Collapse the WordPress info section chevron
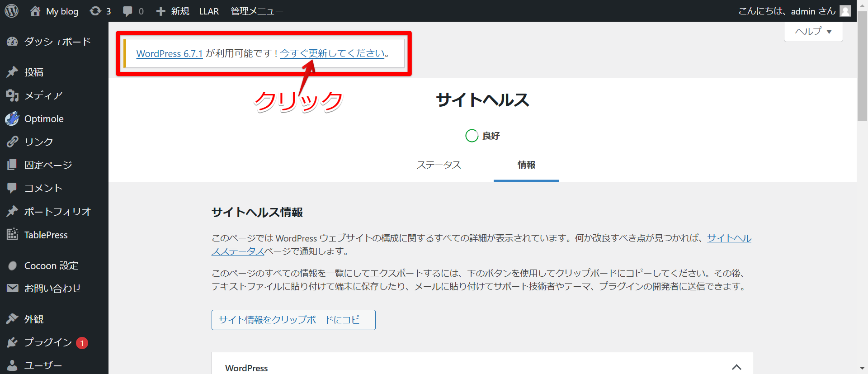Viewport: 868px width, 374px height. (736, 367)
